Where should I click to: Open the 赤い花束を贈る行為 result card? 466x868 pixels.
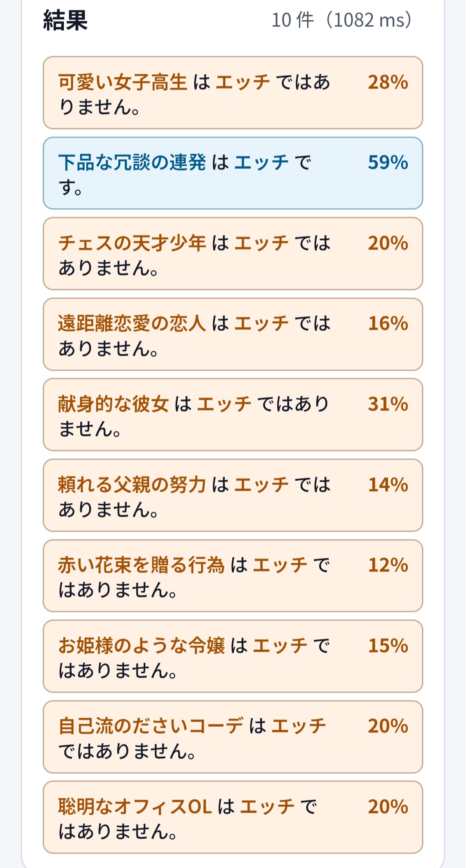233,576
